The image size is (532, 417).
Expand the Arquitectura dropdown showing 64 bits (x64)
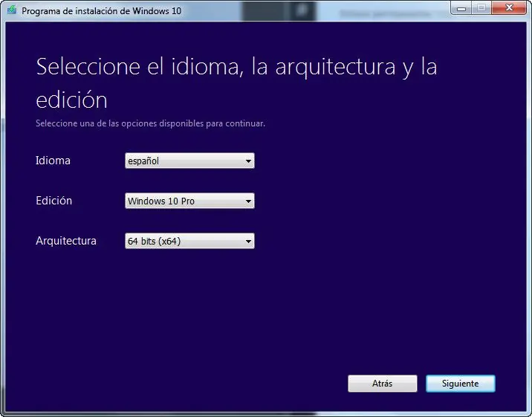point(189,241)
